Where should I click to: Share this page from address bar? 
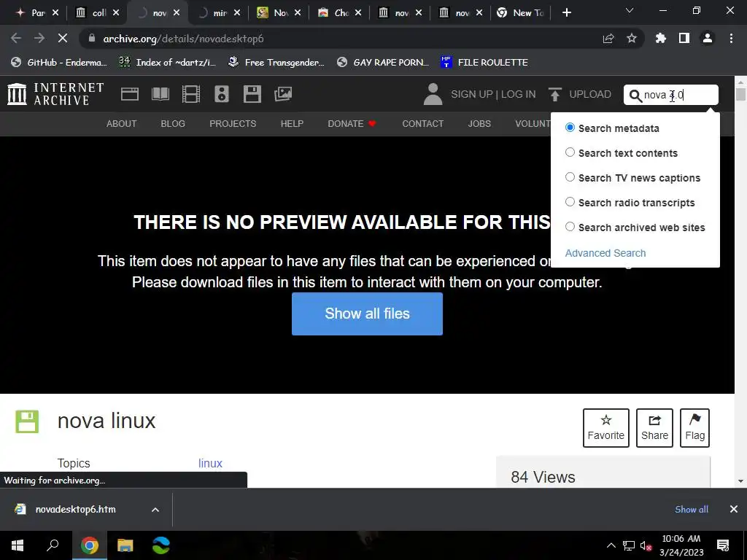pos(608,39)
